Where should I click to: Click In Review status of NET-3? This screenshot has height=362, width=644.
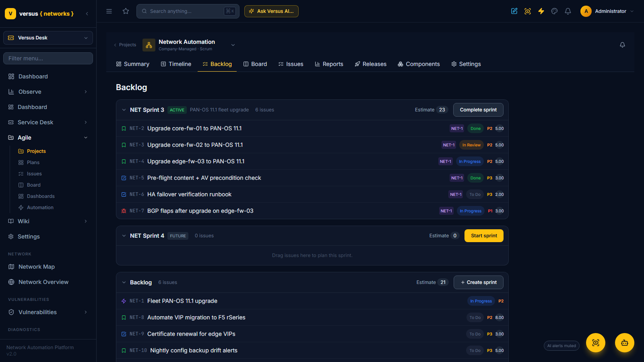pyautogui.click(x=471, y=145)
